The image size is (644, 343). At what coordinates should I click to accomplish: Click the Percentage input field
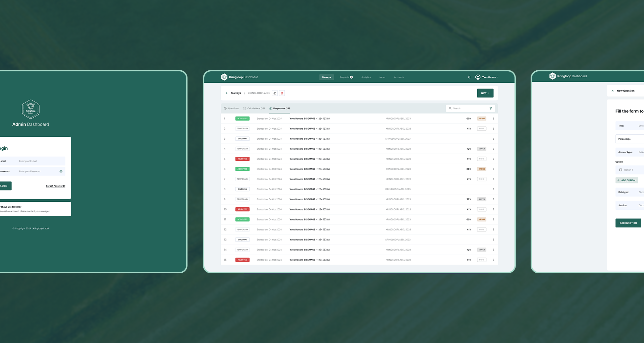(x=630, y=139)
